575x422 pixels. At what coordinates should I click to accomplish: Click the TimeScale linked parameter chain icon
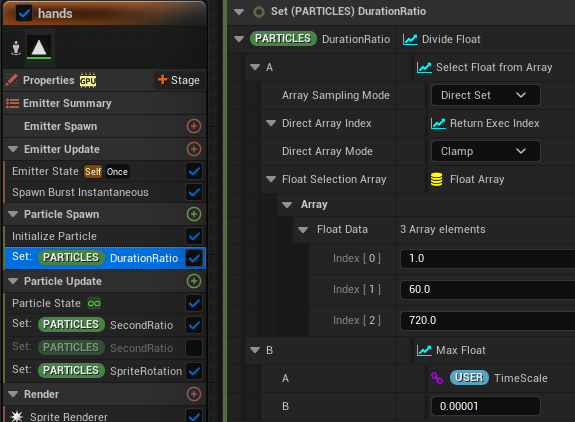point(437,378)
